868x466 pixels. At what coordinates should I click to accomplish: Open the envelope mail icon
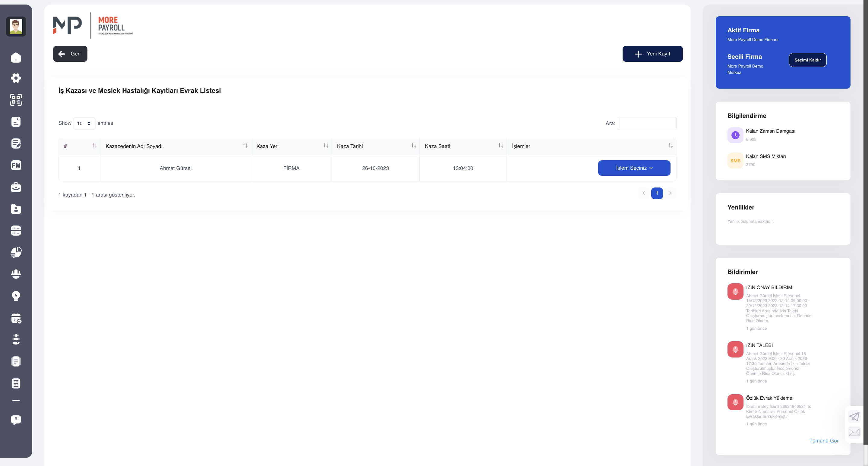(x=854, y=432)
